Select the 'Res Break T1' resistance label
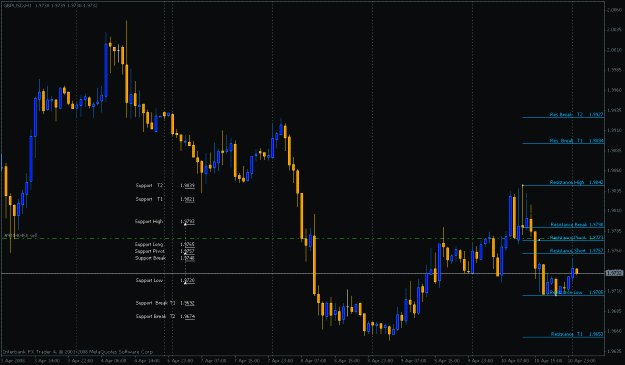This screenshot has width=625, height=365. (566, 141)
